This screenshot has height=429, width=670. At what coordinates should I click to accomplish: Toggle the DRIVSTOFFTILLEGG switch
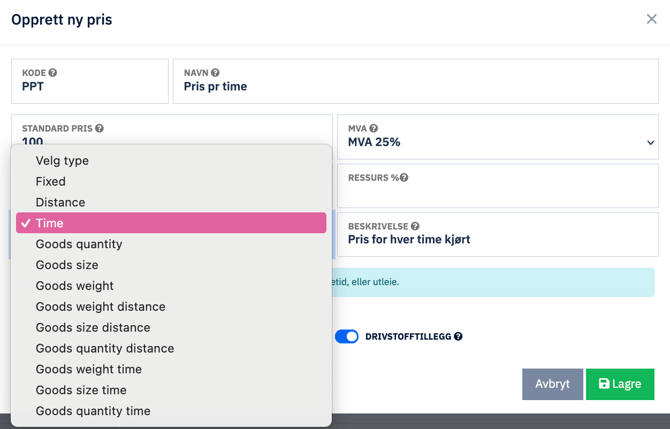pyautogui.click(x=346, y=337)
